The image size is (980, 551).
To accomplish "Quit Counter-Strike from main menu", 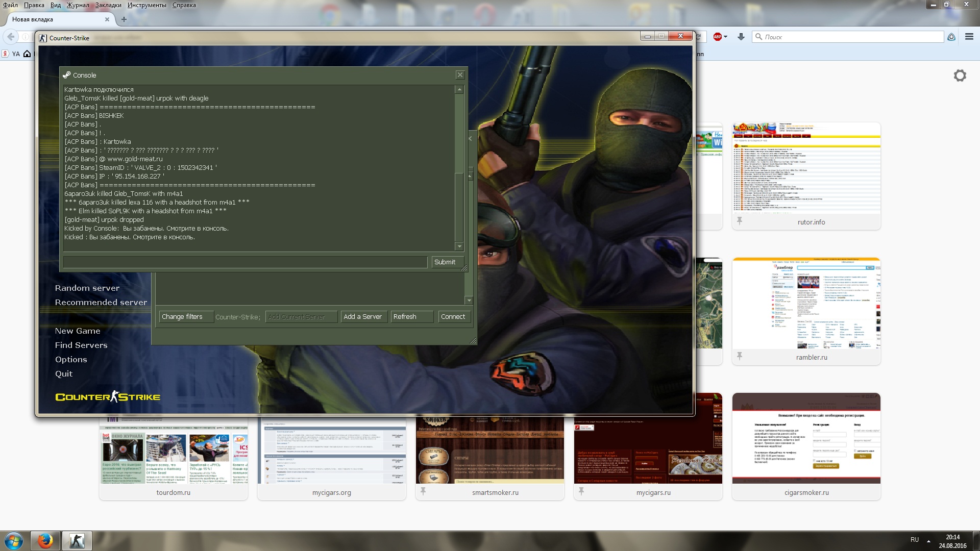I will 64,374.
